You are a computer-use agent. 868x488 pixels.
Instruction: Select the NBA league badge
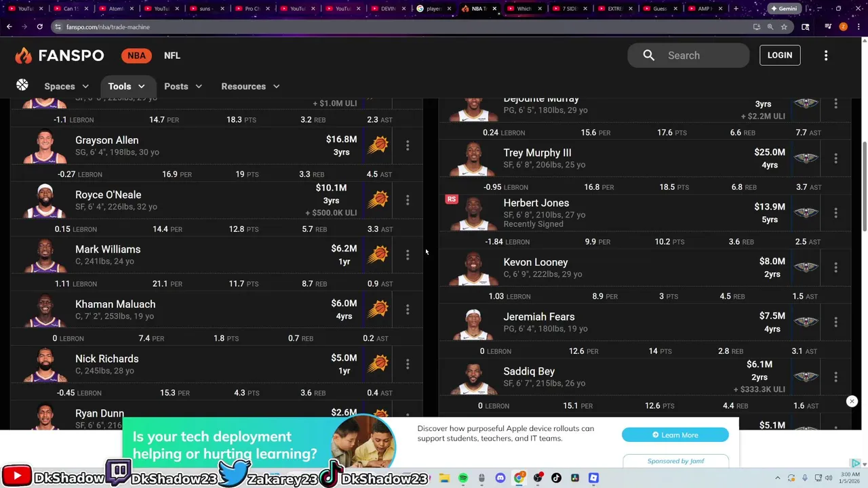pyautogui.click(x=136, y=56)
